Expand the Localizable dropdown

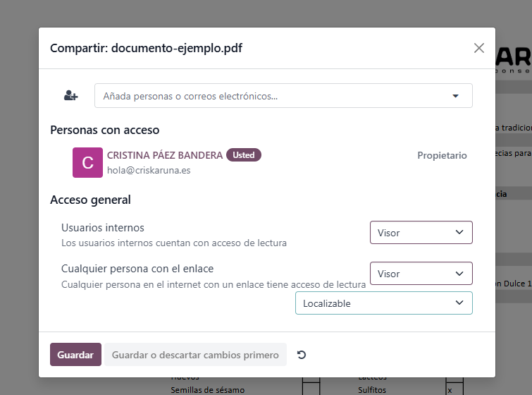tap(383, 303)
